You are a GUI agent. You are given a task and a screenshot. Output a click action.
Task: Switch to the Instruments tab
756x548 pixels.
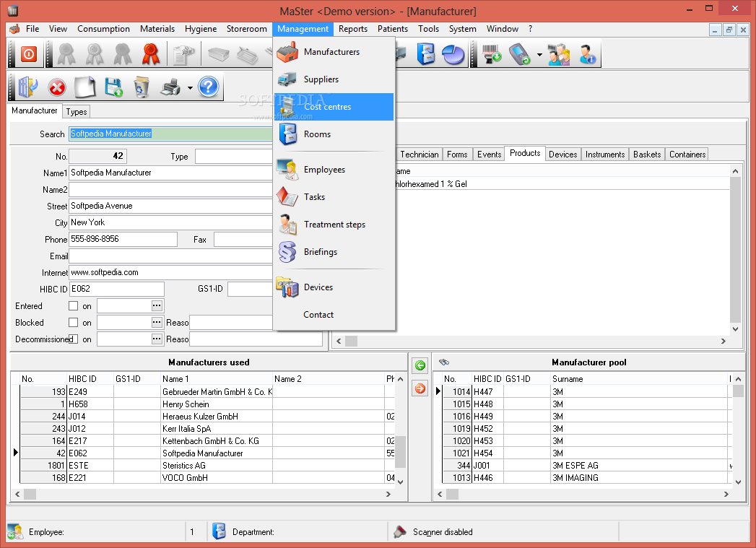[604, 155]
